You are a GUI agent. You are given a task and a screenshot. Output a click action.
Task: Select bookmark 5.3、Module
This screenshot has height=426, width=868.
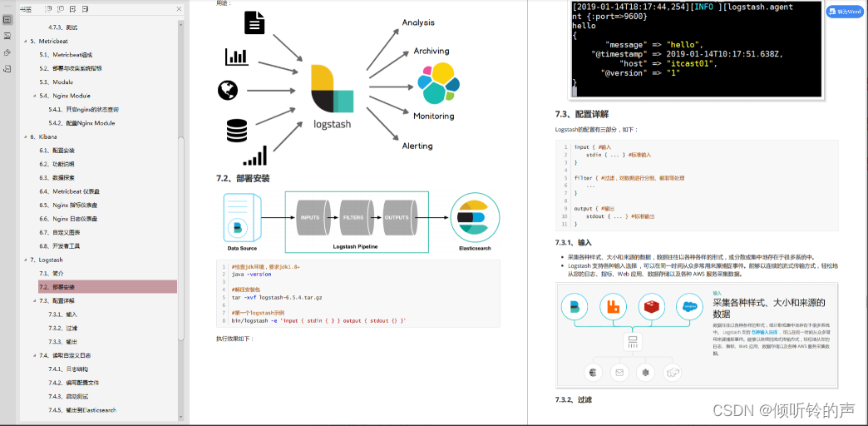[56, 82]
